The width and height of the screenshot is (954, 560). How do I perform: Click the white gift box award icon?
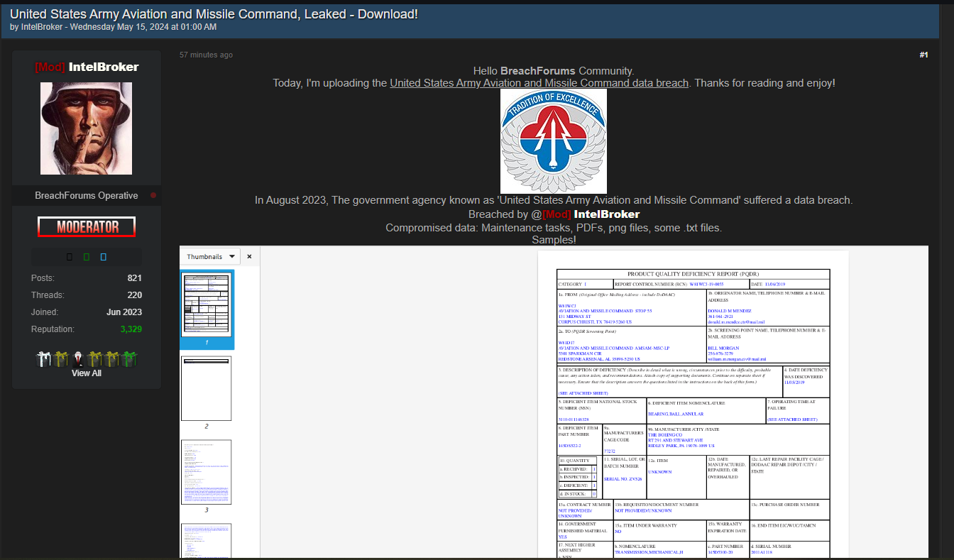coord(43,359)
